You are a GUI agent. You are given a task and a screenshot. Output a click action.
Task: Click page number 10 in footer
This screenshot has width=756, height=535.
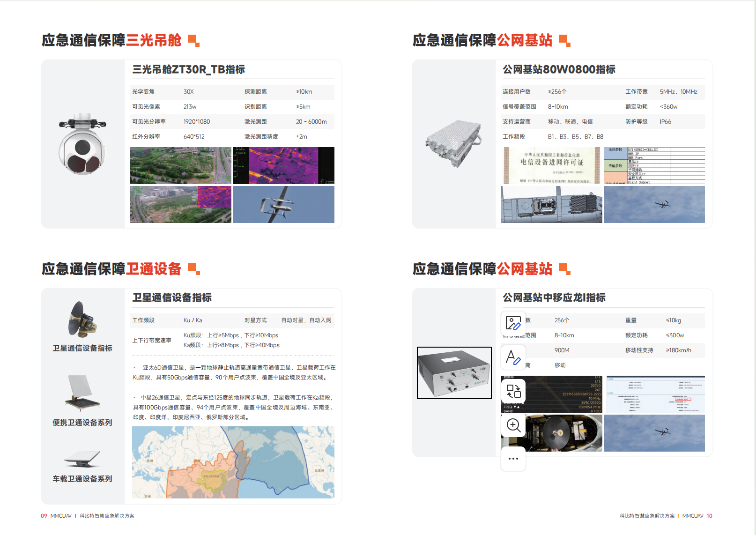tap(710, 516)
